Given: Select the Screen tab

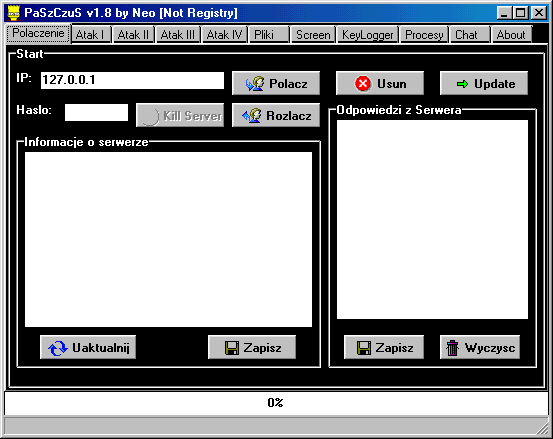Looking at the screenshot, I should (313, 35).
